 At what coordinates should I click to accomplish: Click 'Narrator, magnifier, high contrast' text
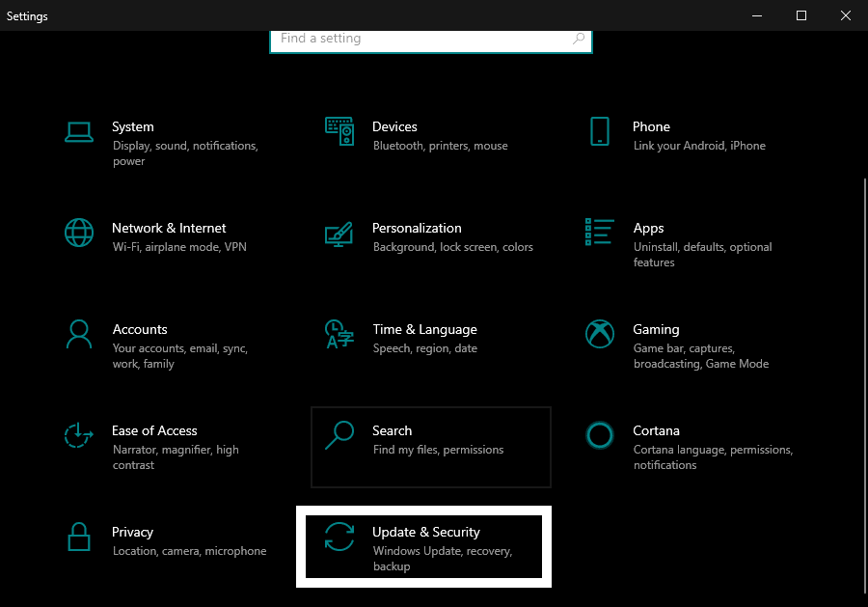coord(176,457)
